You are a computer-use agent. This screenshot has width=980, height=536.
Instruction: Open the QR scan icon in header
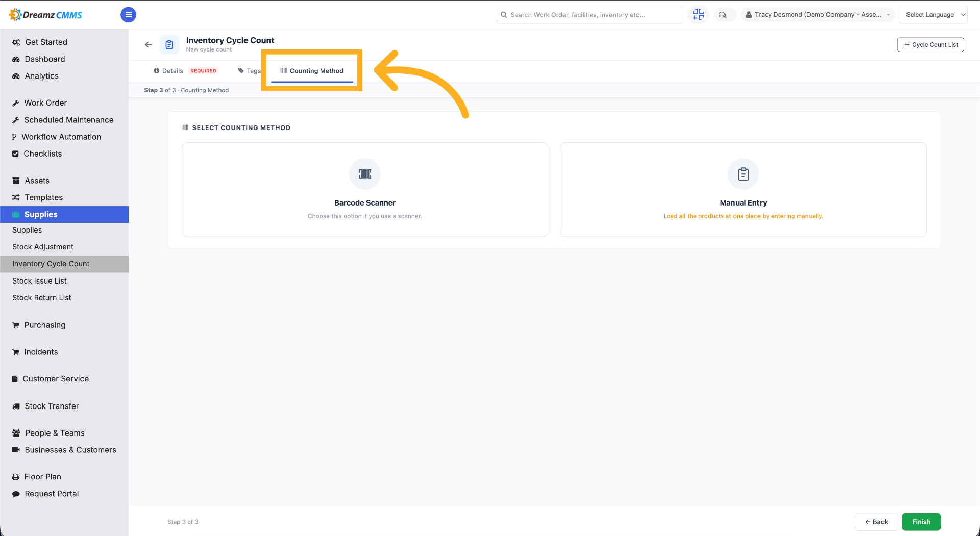(x=698, y=15)
